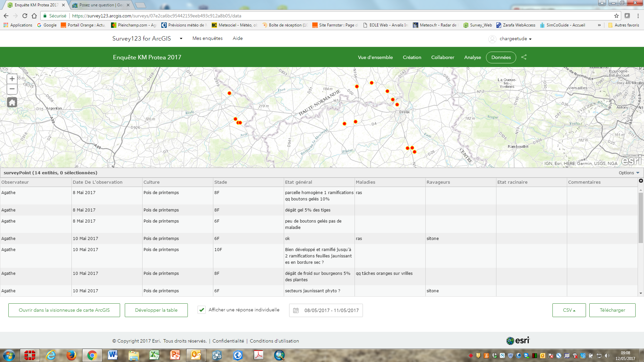Open the Chrome menu

click(x=638, y=16)
